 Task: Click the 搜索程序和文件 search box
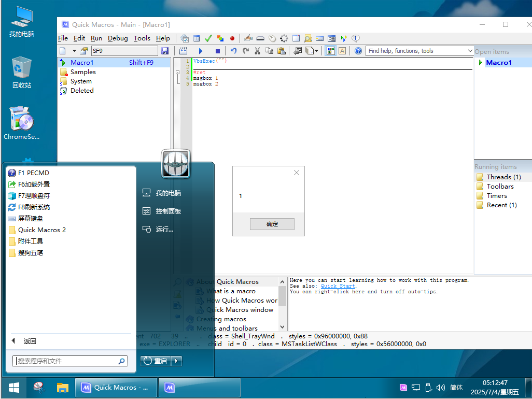click(x=70, y=361)
